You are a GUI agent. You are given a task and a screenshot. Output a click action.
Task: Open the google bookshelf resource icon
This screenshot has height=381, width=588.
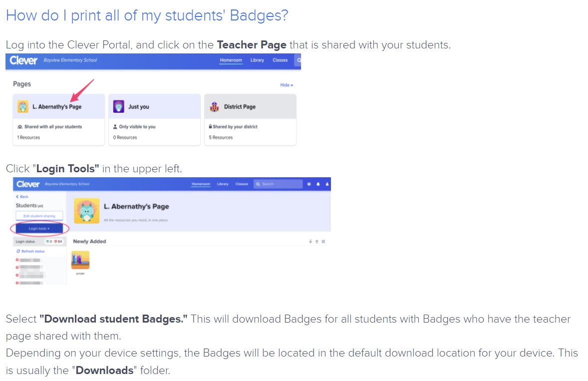(80, 260)
